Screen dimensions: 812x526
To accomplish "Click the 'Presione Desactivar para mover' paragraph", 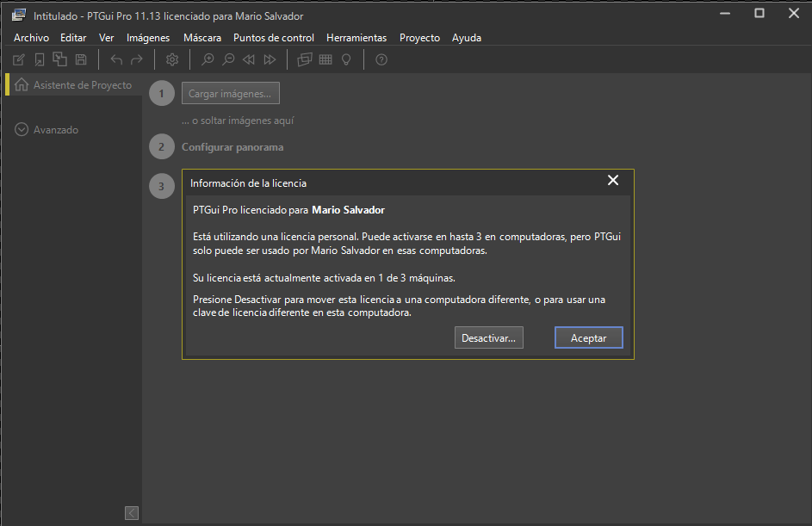I will click(x=400, y=306).
